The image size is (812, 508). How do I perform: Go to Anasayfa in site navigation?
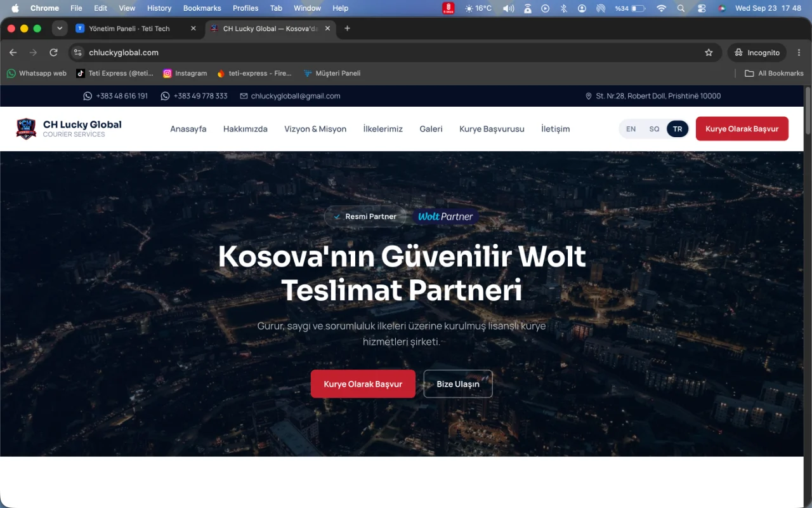tap(188, 129)
